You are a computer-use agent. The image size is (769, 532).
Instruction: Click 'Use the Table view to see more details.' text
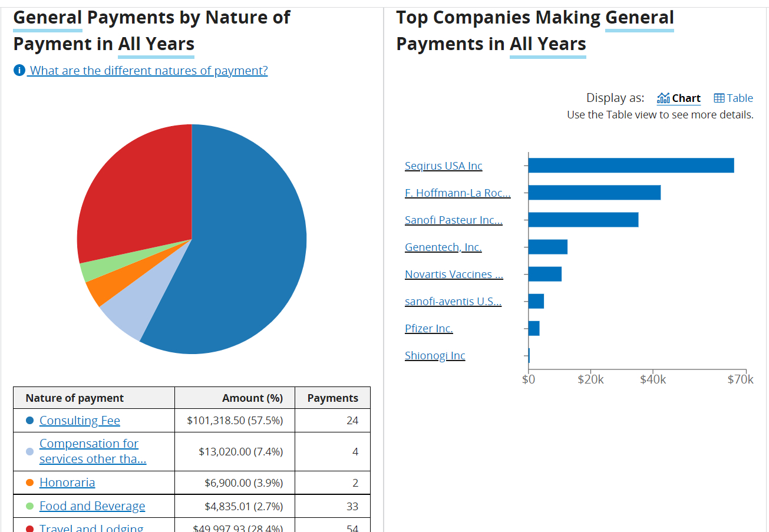tap(660, 115)
